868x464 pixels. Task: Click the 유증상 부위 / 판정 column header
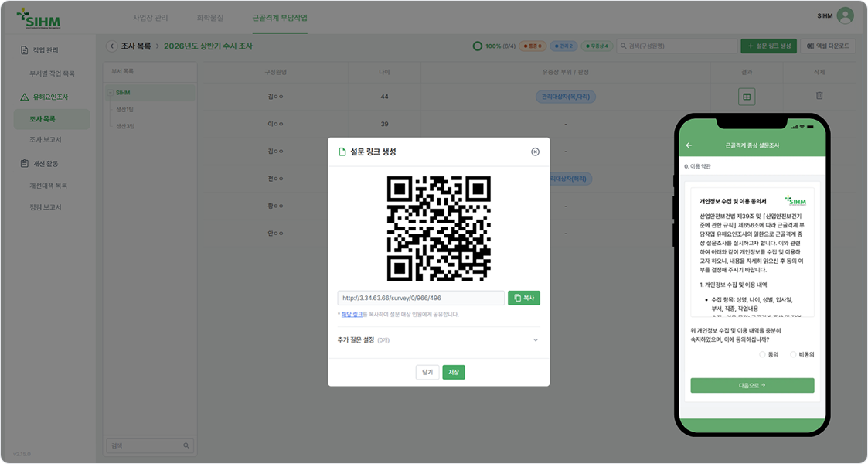coord(565,73)
